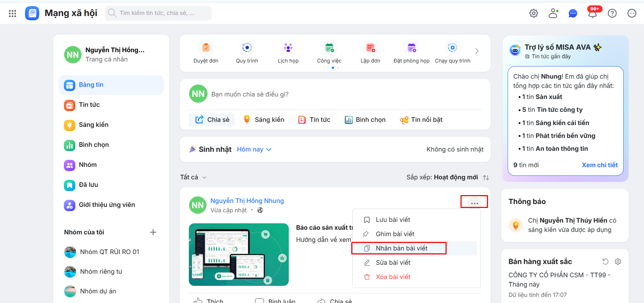
Task: Open Nhóm in sidebar
Action: click(x=111, y=165)
